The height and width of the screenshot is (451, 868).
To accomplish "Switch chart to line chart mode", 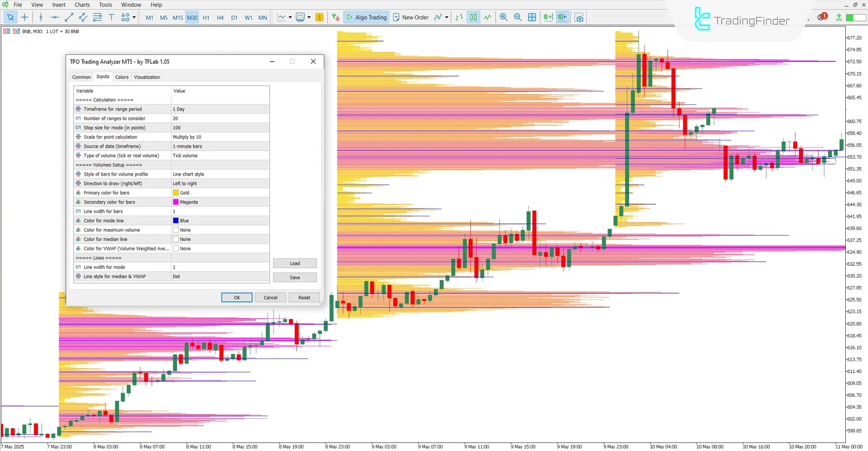I will point(487,17).
